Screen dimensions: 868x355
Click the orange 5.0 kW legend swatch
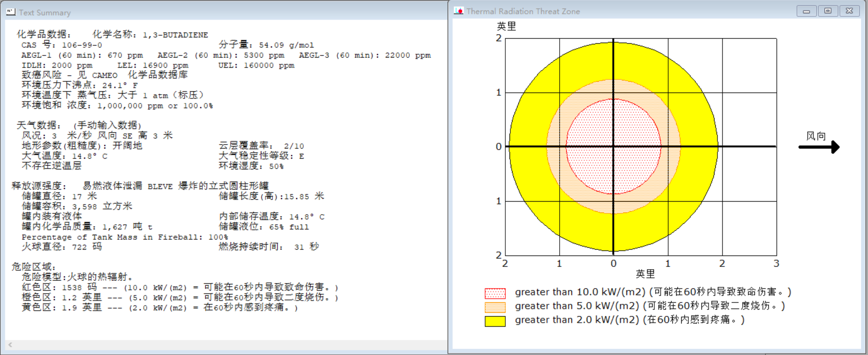tap(495, 307)
